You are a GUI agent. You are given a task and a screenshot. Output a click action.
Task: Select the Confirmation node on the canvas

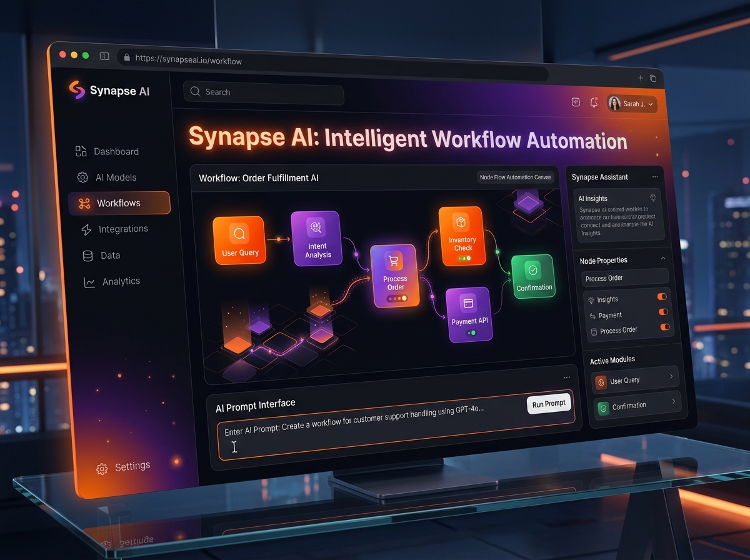coord(533,277)
